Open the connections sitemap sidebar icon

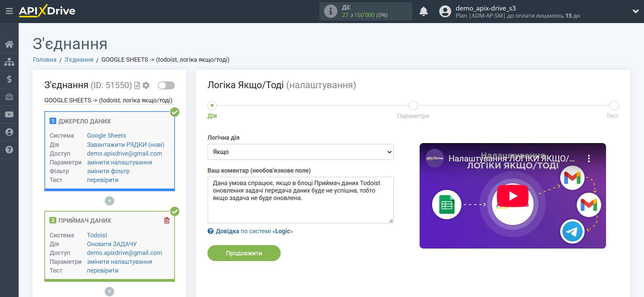click(x=9, y=62)
